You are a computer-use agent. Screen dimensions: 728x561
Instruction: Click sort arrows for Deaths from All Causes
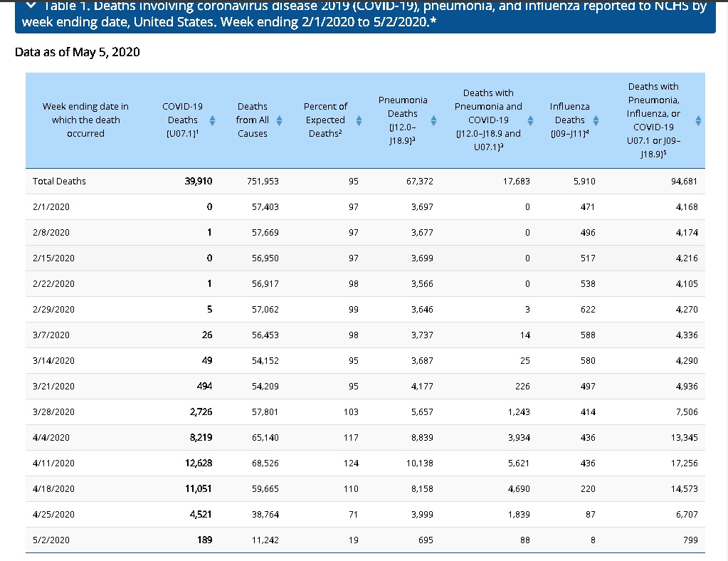[280, 120]
